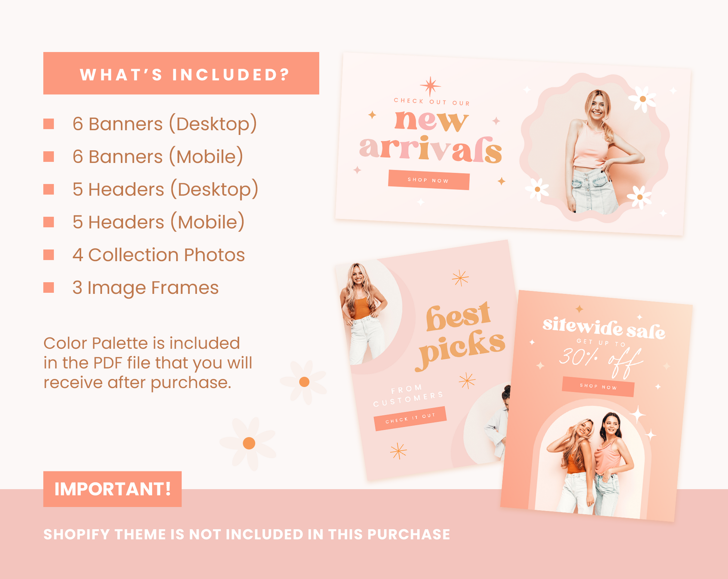Select the 'What's Included?' header banner
This screenshot has width=728, height=579.
tap(181, 73)
